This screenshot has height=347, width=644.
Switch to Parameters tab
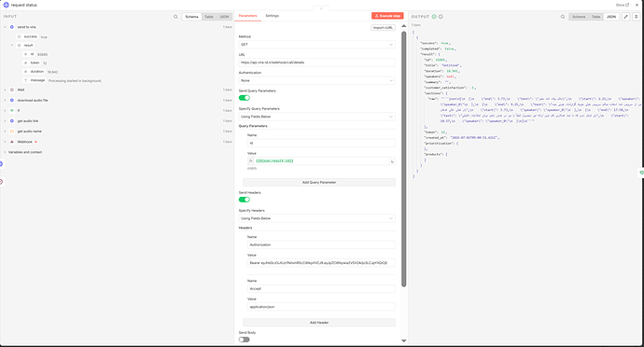[247, 16]
